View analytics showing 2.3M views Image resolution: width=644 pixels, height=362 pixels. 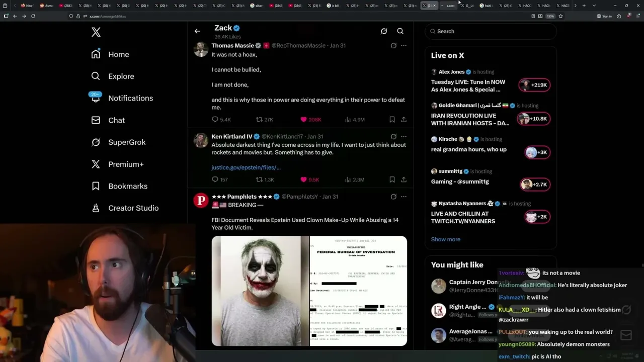[x=354, y=179]
